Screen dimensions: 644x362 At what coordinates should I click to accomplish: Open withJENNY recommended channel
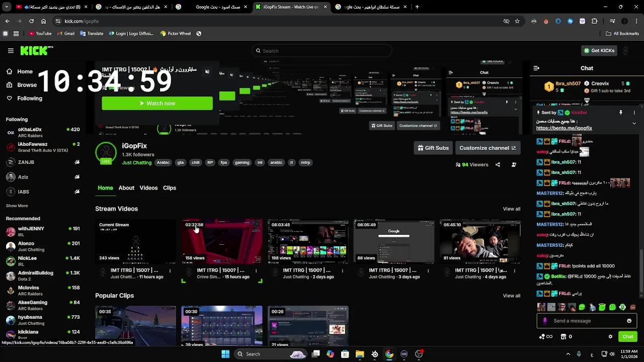coord(43,231)
